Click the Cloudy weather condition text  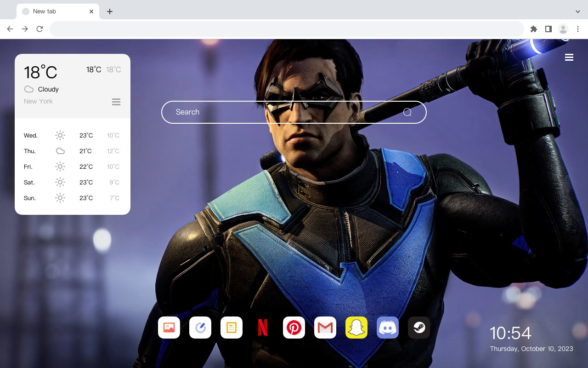click(48, 89)
